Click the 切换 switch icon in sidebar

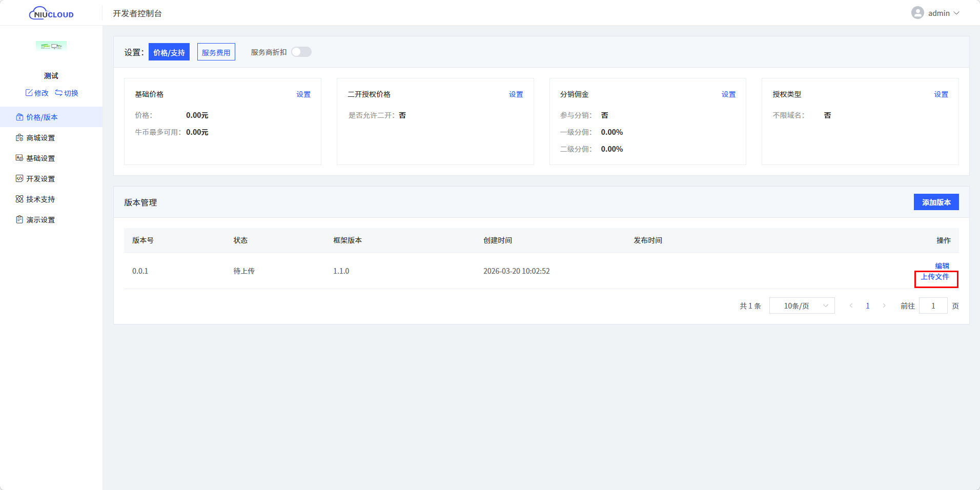(x=59, y=93)
